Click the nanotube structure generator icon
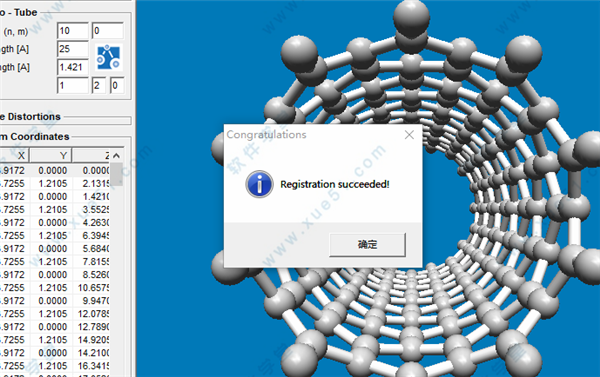 [109, 57]
